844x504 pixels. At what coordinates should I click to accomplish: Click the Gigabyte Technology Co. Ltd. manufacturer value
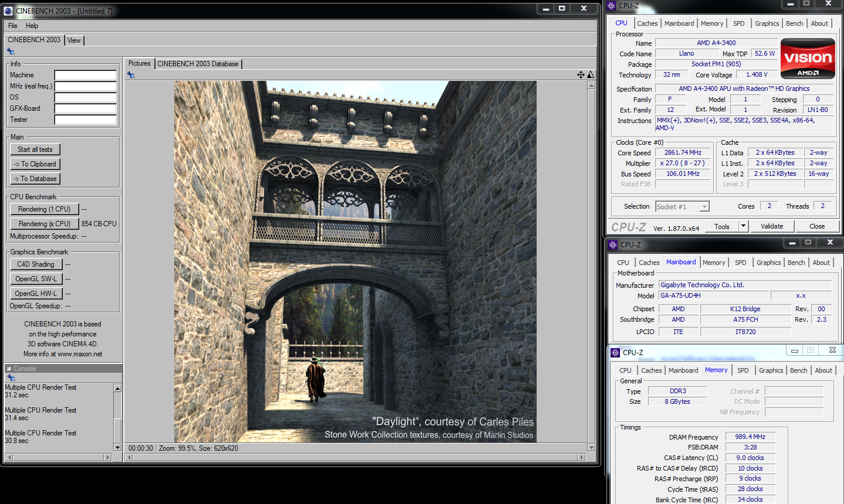click(x=745, y=285)
